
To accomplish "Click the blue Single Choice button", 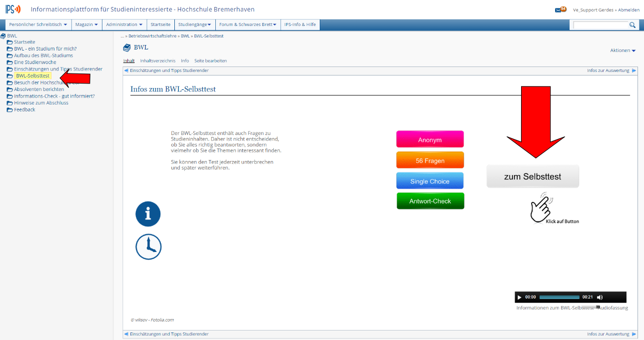I will [x=430, y=181].
